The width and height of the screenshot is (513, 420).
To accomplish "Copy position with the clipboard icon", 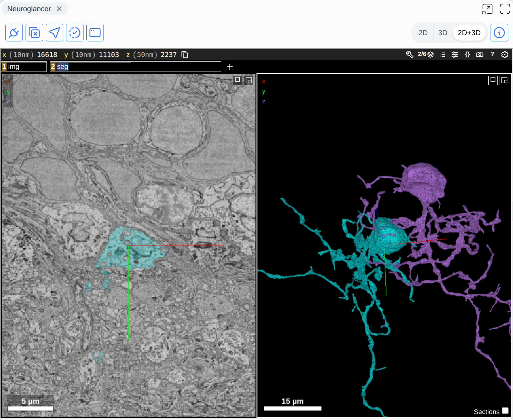I will [185, 55].
